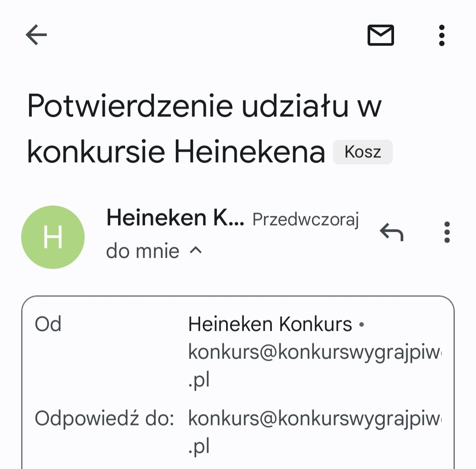Tap '.pl' ending of reply-to address
The image size is (476, 469).
click(x=198, y=446)
